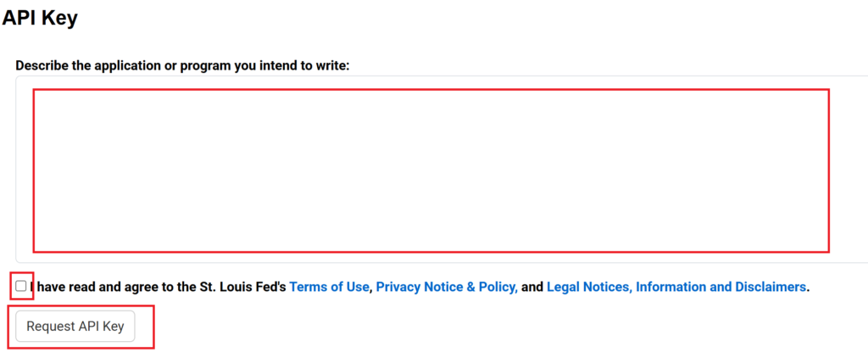Click the Request API Key button
This screenshot has width=868, height=353.
click(x=75, y=326)
